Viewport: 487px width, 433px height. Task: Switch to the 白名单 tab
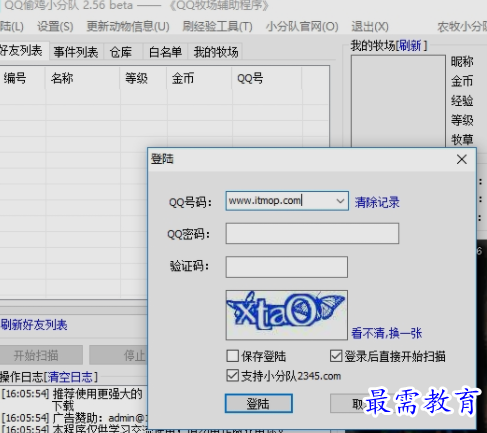click(x=165, y=52)
